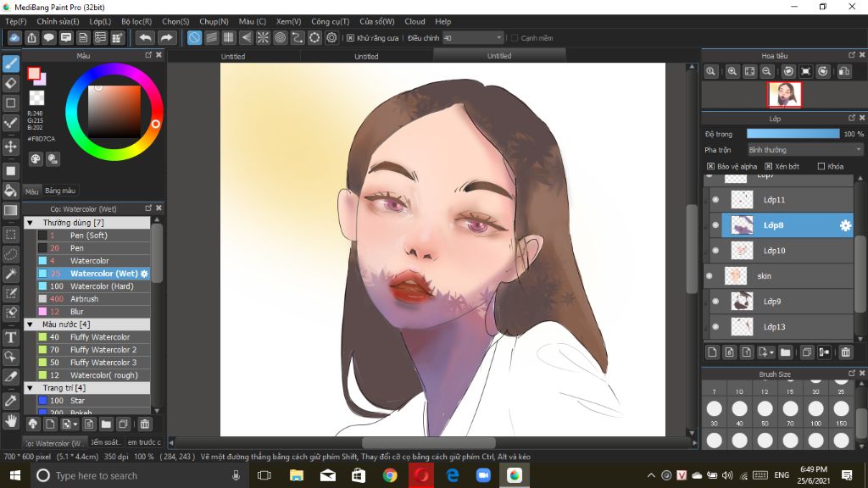
Task: Hide the Lớp9 layer
Action: point(715,302)
